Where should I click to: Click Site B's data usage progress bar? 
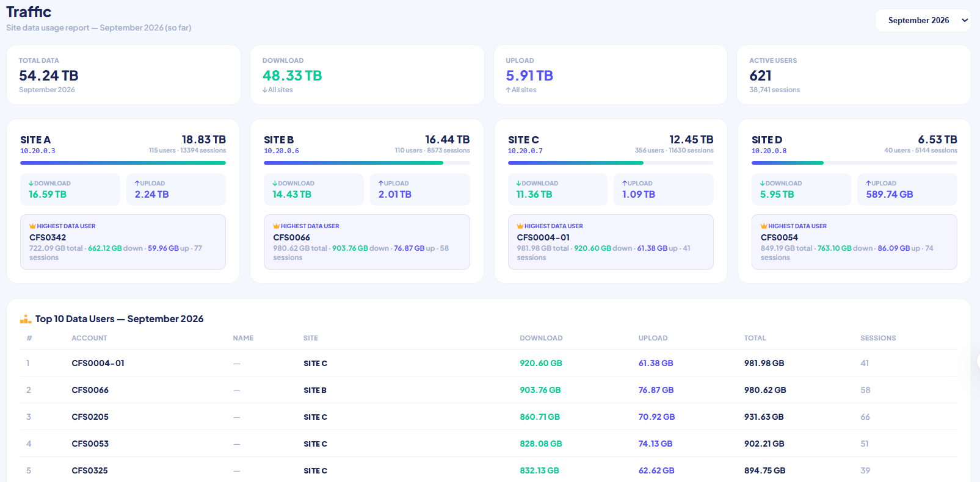[x=367, y=163]
